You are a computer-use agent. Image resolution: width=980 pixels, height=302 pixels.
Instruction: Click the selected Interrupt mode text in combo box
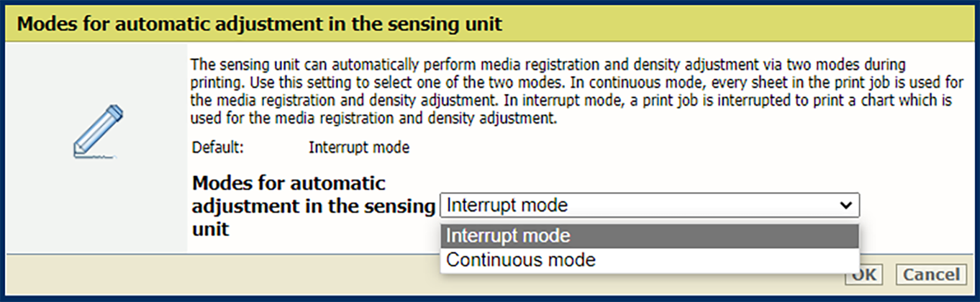point(507,206)
